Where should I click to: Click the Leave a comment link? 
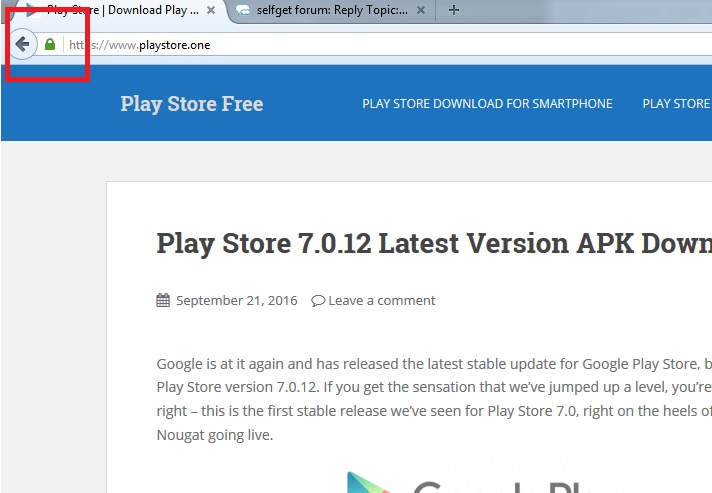[382, 301]
